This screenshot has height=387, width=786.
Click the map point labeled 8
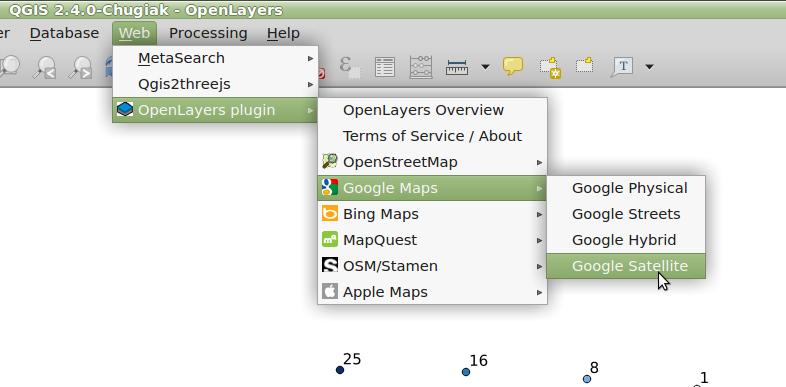click(587, 378)
